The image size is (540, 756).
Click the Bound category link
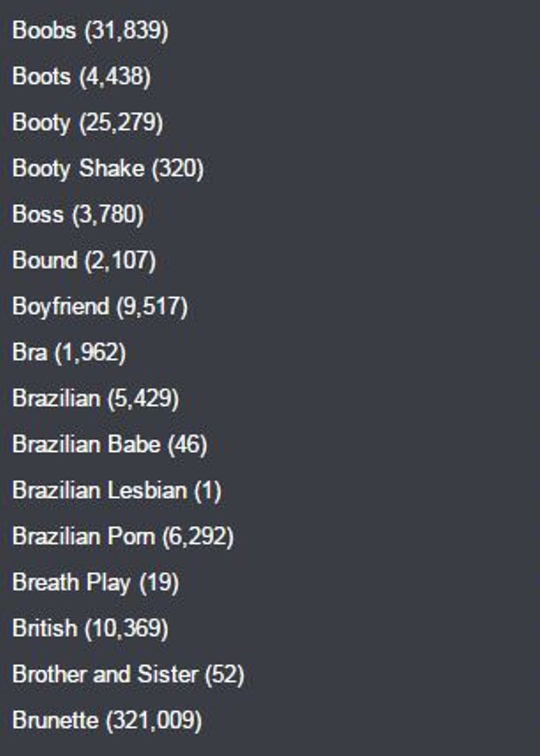(84, 260)
